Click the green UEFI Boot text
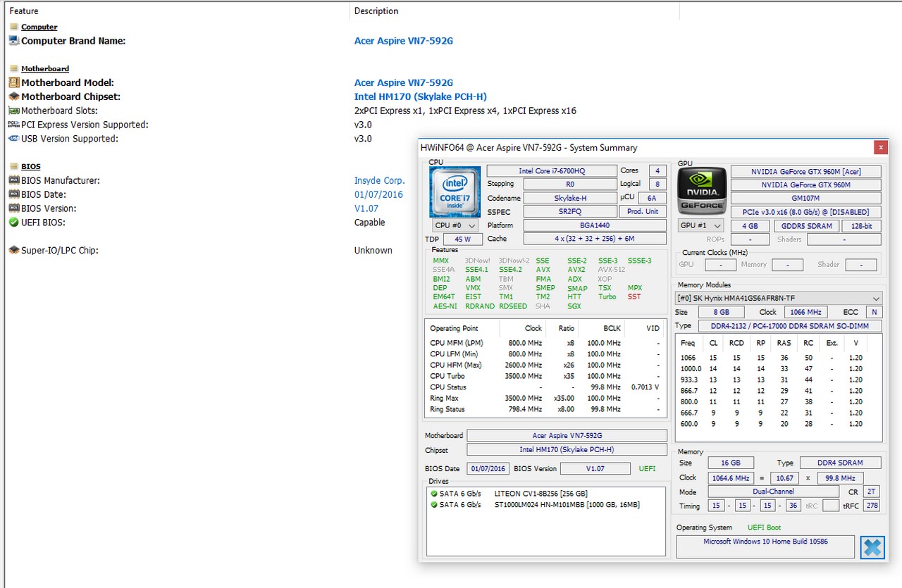Screen dimensions: 902x588 click(x=764, y=527)
